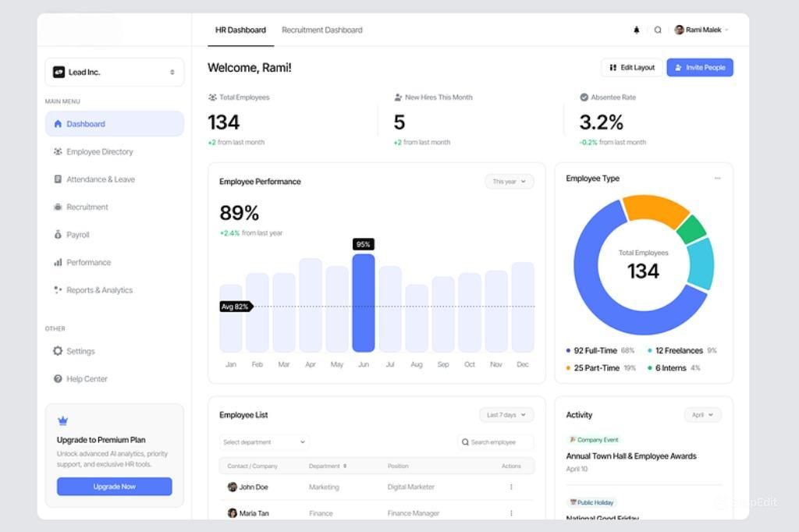This screenshot has height=532, width=799.
Task: Open the 'This year' period dropdown
Action: point(509,182)
